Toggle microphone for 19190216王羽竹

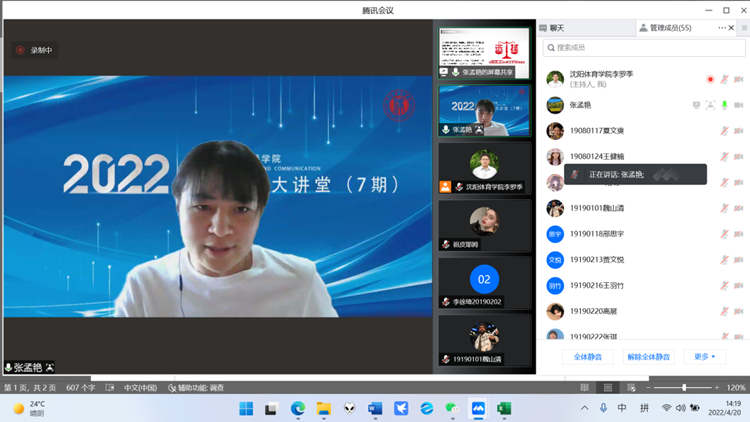pyautogui.click(x=725, y=286)
